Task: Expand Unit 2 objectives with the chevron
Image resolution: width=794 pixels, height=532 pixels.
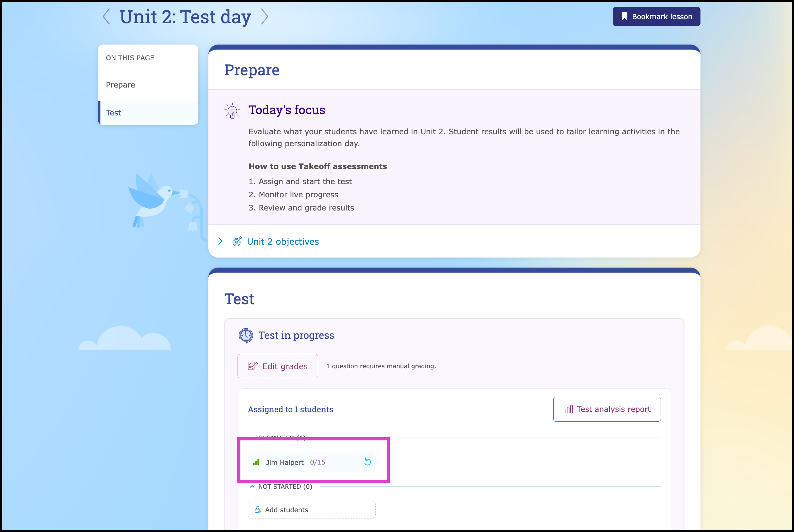Action: pyautogui.click(x=220, y=241)
